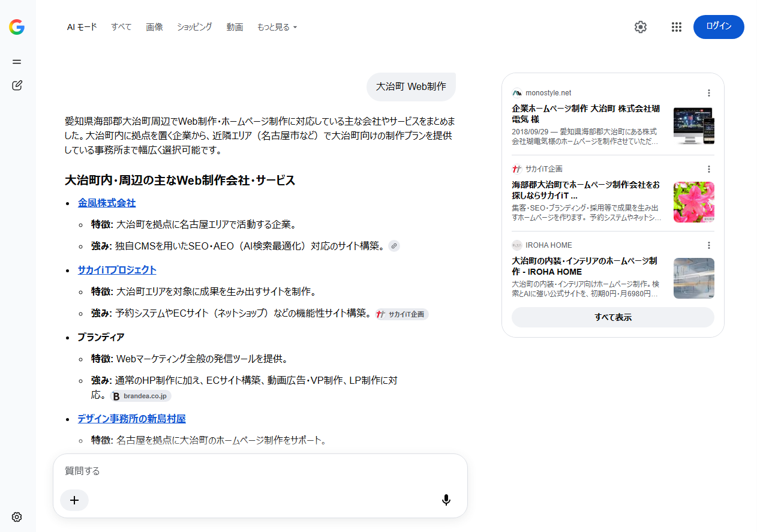The image size is (757, 532).
Task: Open the サカイiTプロジェクト link
Action: [117, 270]
